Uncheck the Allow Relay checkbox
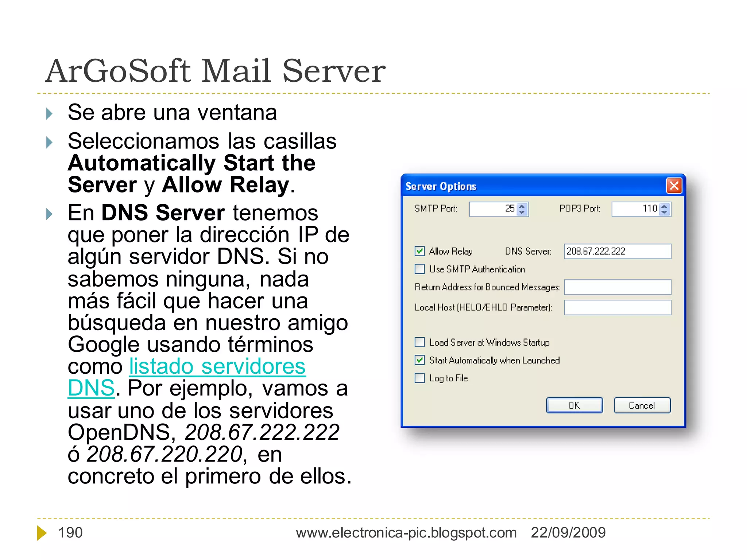Viewport: 747px width, 560px height. [419, 251]
